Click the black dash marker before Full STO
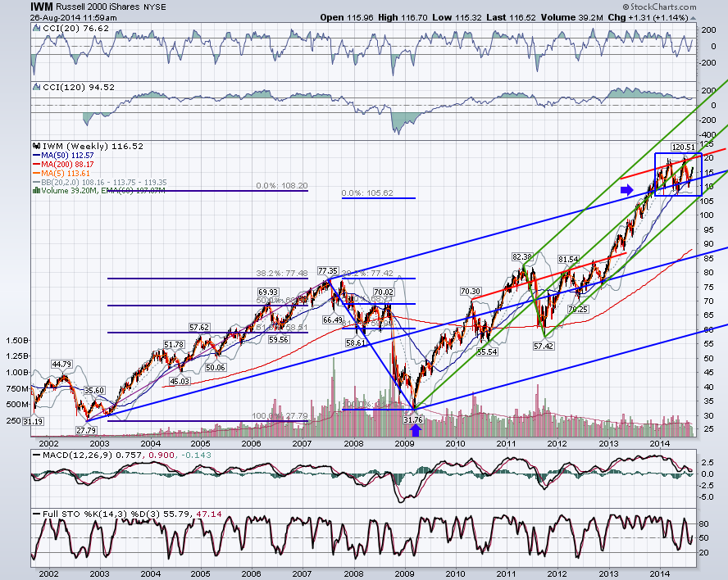Viewport: 728px width, 580px height. coord(37,514)
